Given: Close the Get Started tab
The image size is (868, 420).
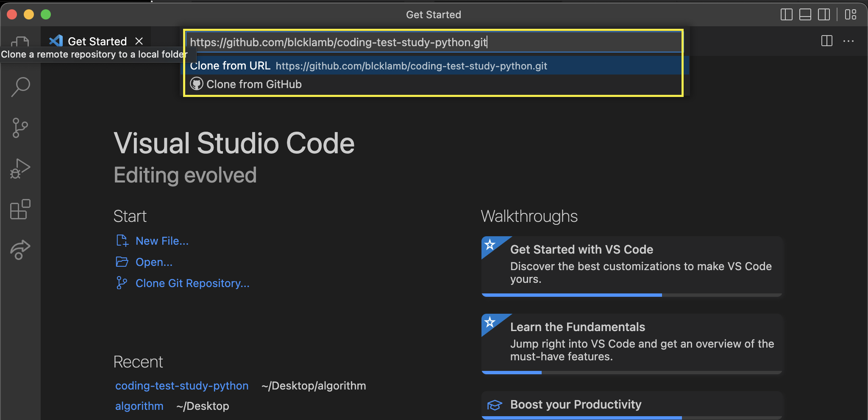Looking at the screenshot, I should [139, 41].
